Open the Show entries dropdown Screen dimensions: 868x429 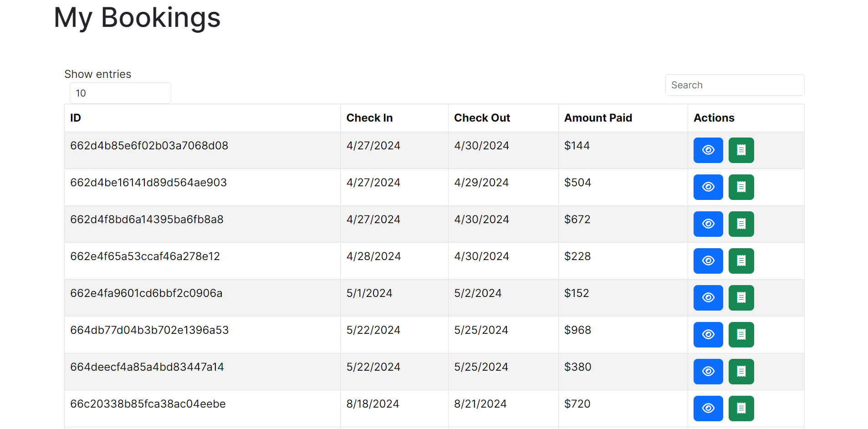click(120, 93)
